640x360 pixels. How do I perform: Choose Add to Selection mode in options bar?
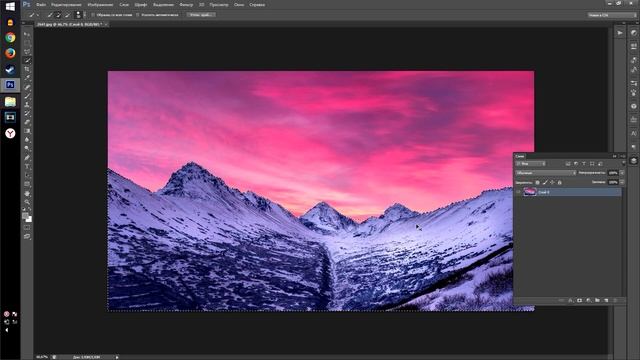(x=59, y=15)
